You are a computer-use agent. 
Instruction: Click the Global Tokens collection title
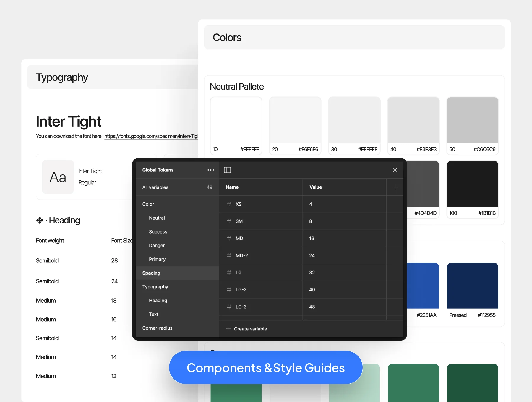click(x=158, y=170)
